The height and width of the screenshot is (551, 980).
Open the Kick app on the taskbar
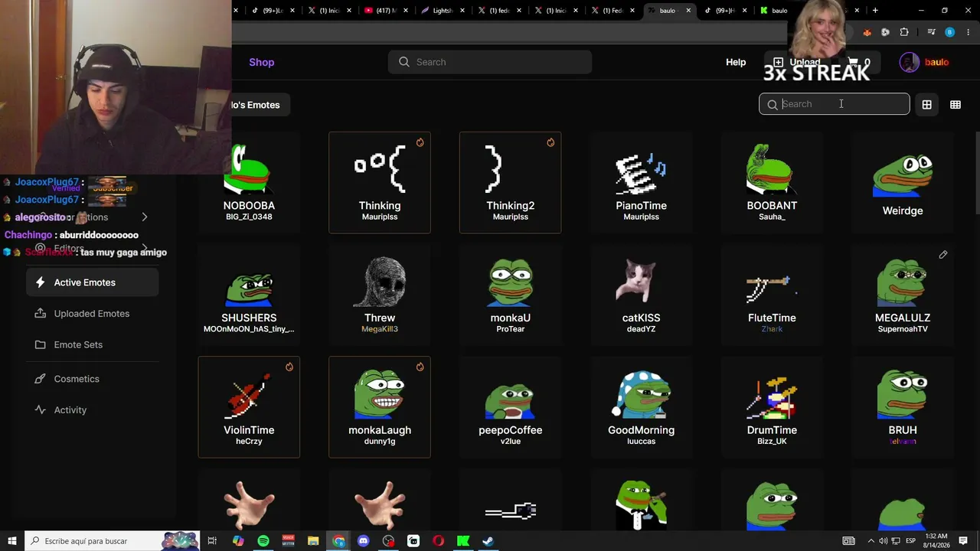pyautogui.click(x=463, y=541)
